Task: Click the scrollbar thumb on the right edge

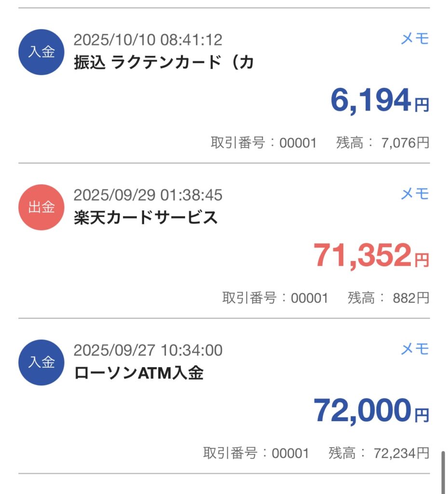Action: click(444, 472)
